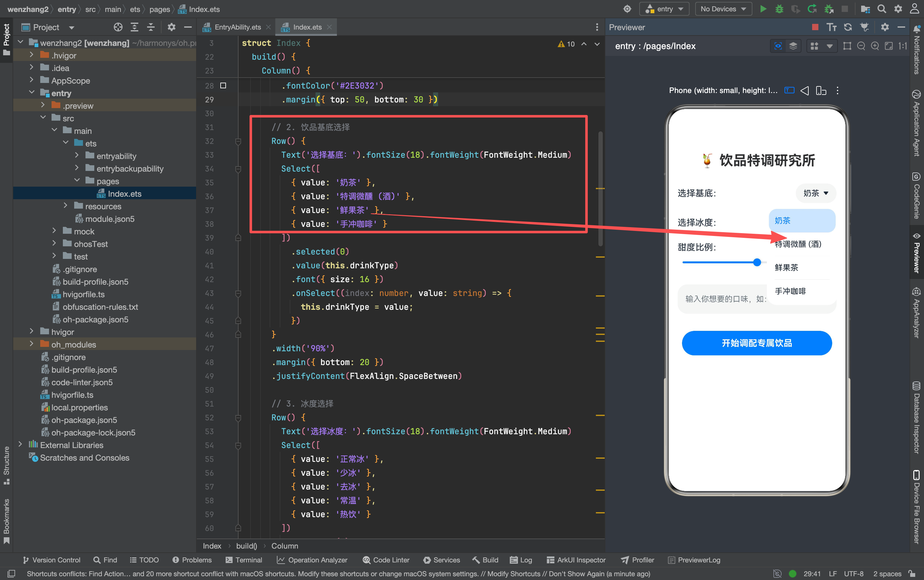Open the CodeGenie side panel

[917, 196]
